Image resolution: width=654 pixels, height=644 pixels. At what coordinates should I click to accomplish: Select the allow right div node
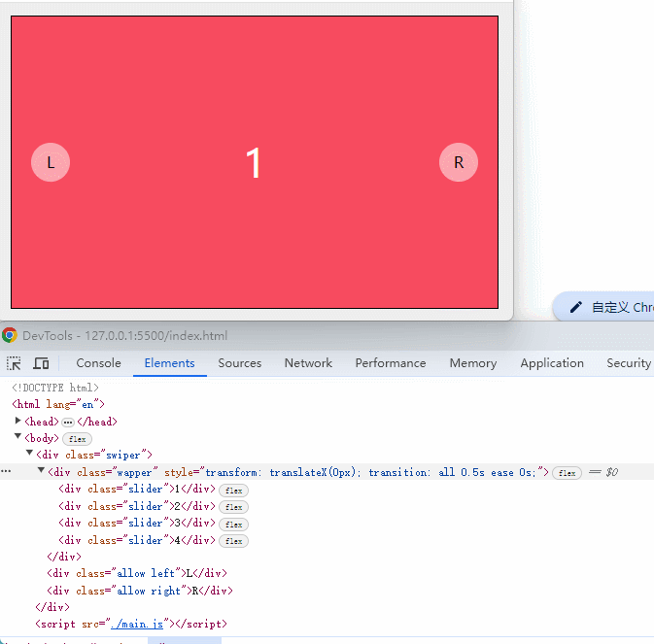[x=140, y=592]
